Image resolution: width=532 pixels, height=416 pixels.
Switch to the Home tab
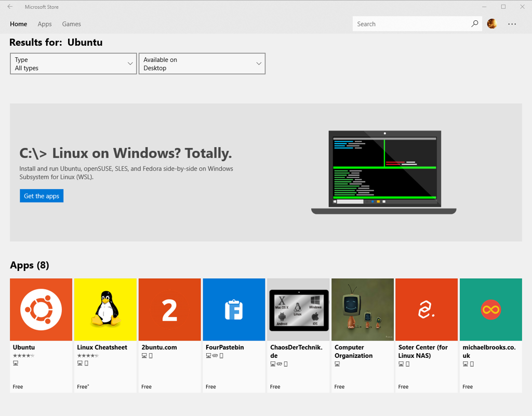click(x=18, y=24)
